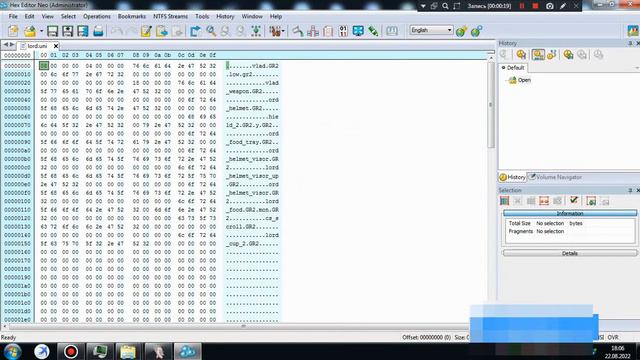Click the New file toolbar icon
Image resolution: width=640 pixels, height=360 pixels.
click(13, 31)
